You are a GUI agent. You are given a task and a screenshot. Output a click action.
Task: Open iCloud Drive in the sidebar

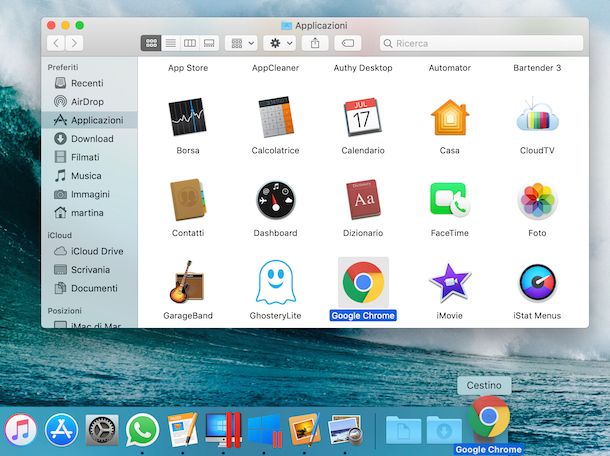tap(89, 251)
